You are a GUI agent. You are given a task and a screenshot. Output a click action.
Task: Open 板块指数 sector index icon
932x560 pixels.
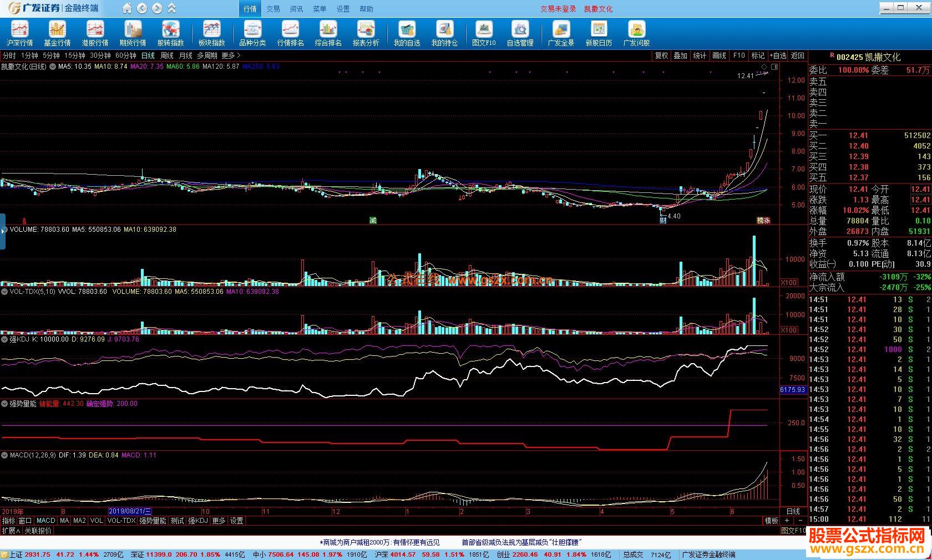coord(211,33)
